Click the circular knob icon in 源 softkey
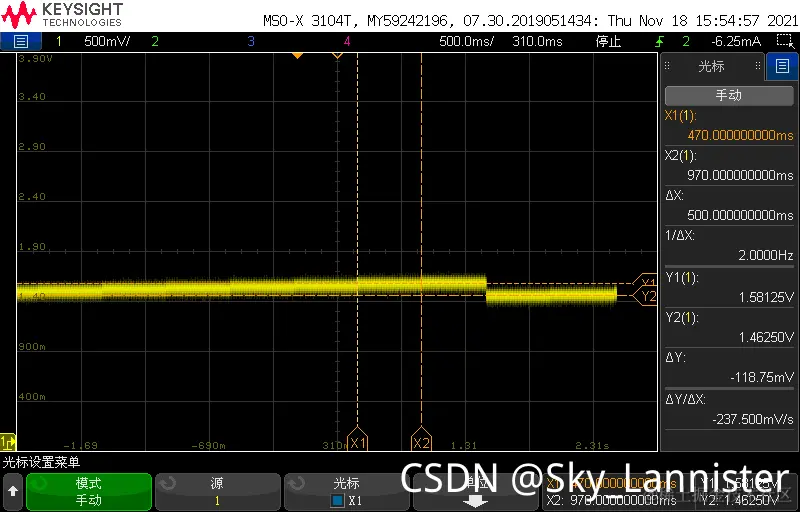The width and height of the screenshot is (800, 512). [167, 482]
